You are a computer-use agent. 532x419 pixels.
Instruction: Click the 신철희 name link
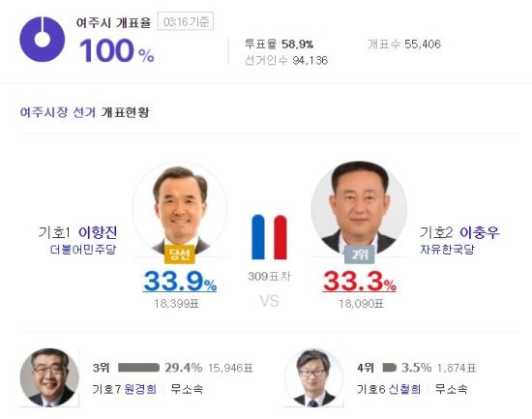[404, 389]
